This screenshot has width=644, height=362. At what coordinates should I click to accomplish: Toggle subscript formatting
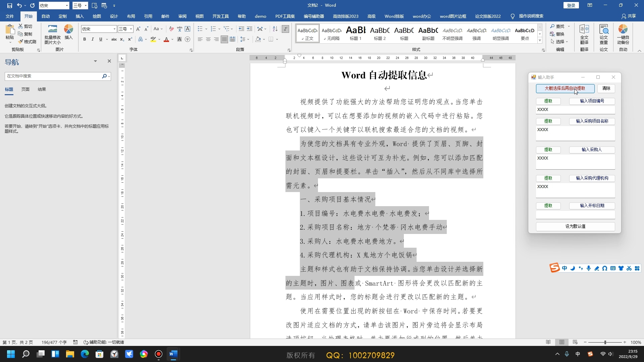[x=122, y=39]
